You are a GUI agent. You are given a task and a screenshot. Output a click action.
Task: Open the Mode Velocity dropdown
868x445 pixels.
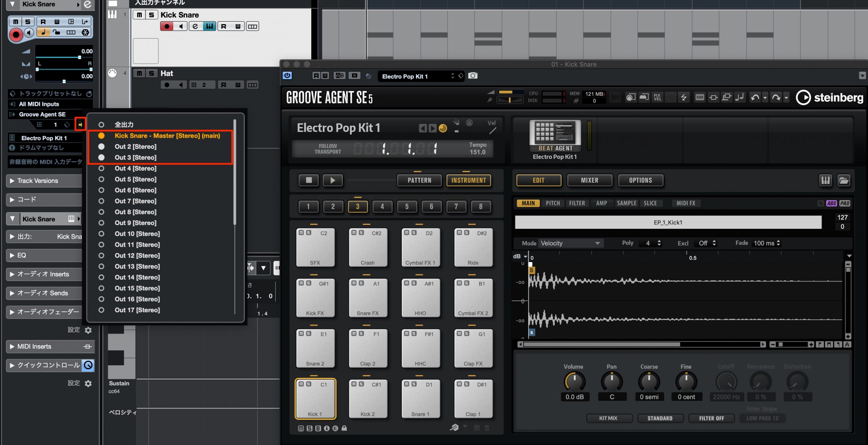(570, 243)
